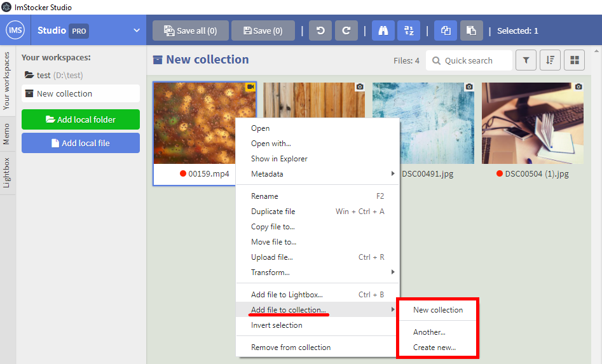Click the Save (0) button
This screenshot has height=364, width=602.
coord(263,30)
